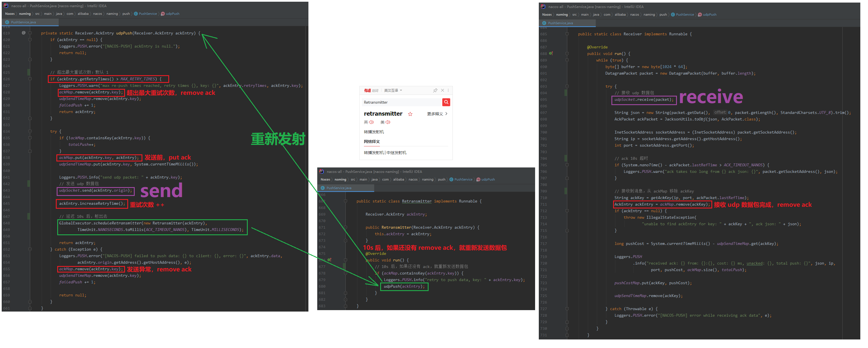
Task: Collapse udpPush method fold at line 619 in left window
Action: point(30,33)
